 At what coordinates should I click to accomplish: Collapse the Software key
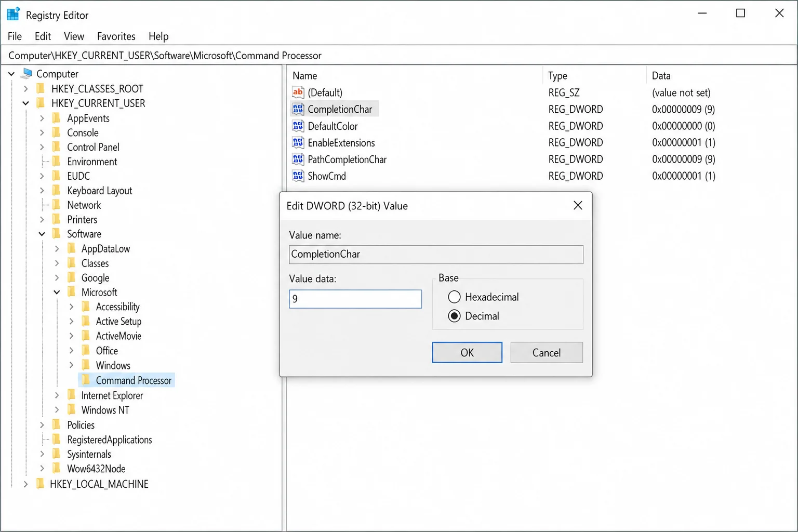pos(42,234)
